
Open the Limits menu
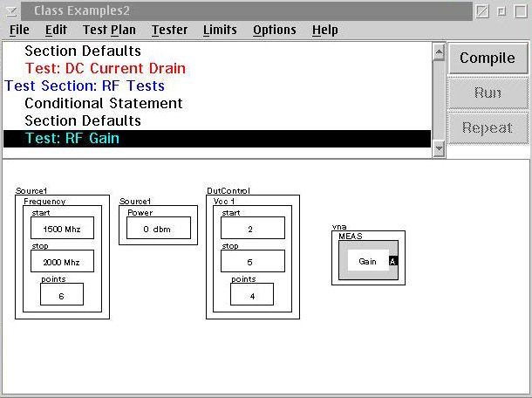point(220,30)
